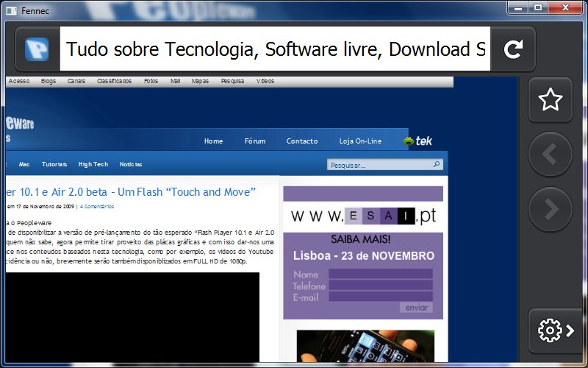The width and height of the screenshot is (588, 368).
Task: Click the magnifier icon in the Pesquisar box
Action: point(436,164)
